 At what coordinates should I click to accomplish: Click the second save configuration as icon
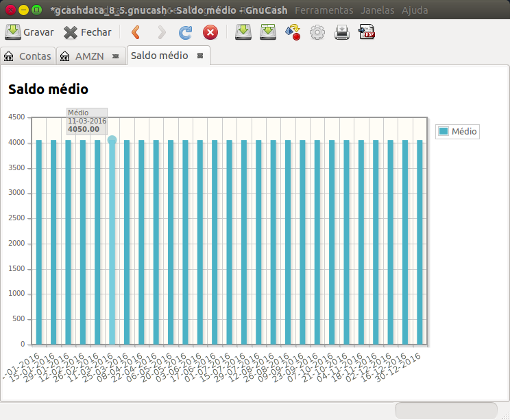(268, 32)
